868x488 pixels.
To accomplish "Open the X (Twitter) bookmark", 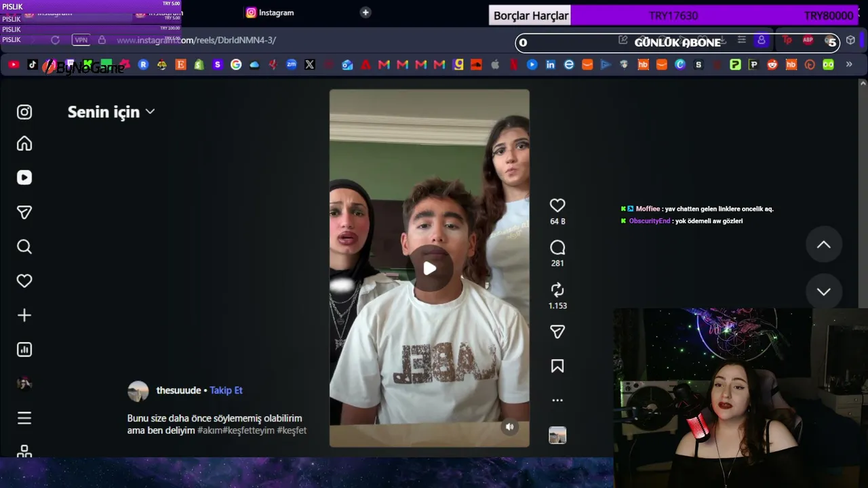I will click(310, 64).
